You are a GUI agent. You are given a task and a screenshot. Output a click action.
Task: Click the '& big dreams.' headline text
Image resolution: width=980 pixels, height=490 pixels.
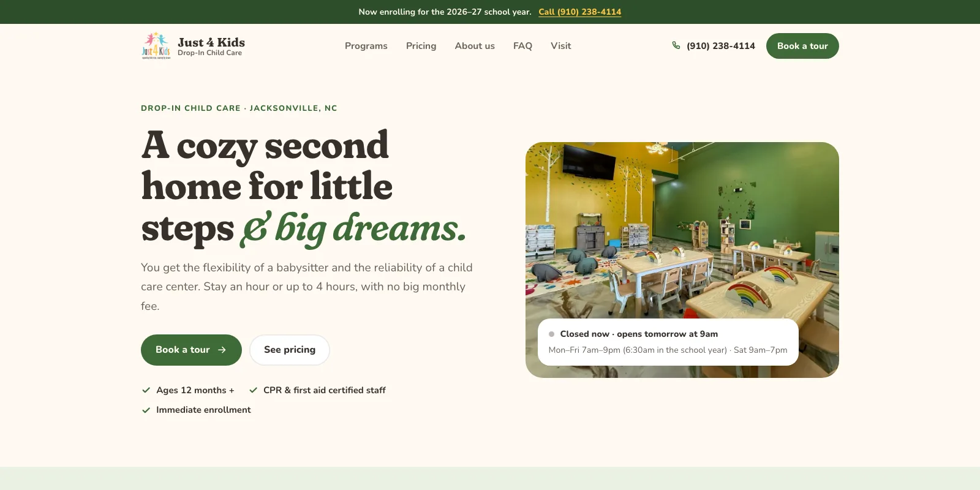353,229
